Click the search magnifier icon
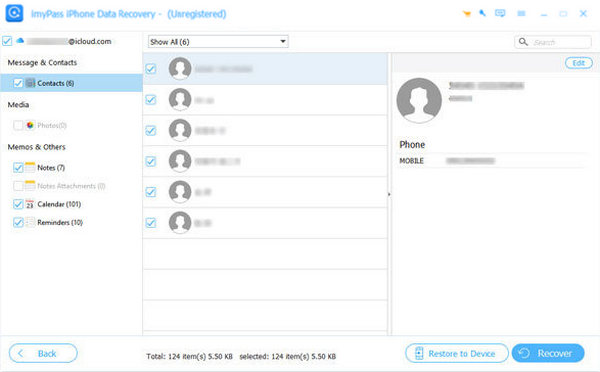 [523, 41]
